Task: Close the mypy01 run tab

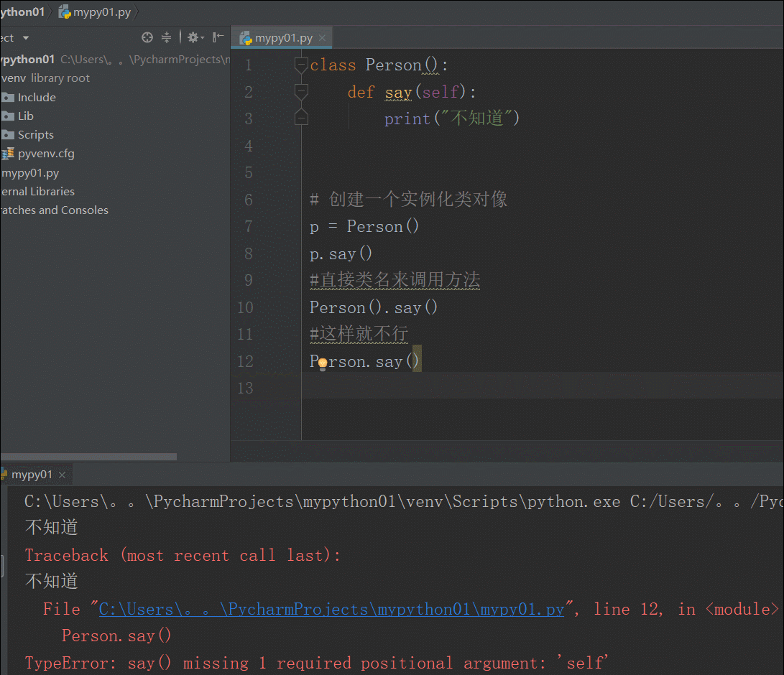Action: pyautogui.click(x=62, y=475)
